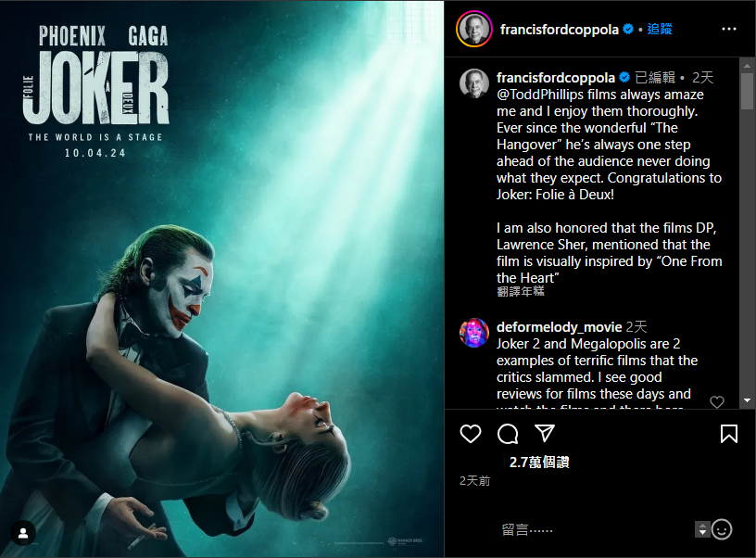This screenshot has width=756, height=558.
Task: Click the scrollbar up arrow in comments
Action: point(748,65)
